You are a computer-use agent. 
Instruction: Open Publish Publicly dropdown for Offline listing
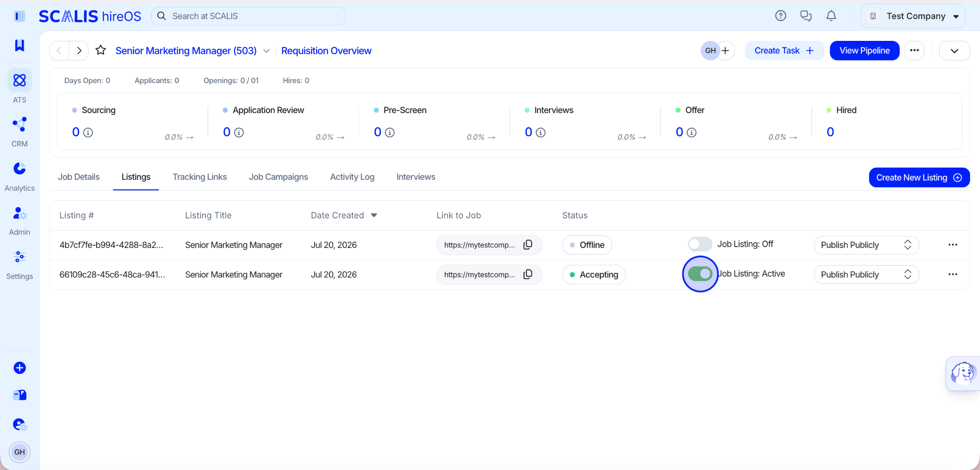pyautogui.click(x=867, y=245)
